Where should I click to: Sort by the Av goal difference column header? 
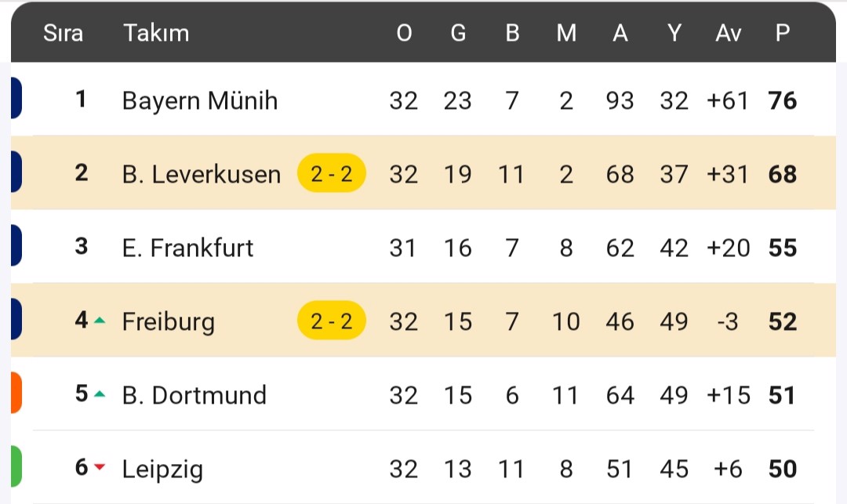pyautogui.click(x=728, y=33)
